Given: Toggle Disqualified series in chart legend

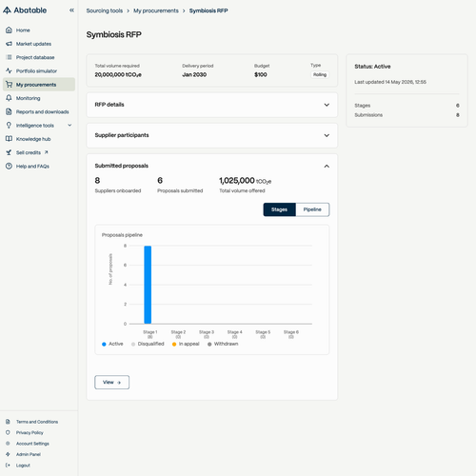Looking at the screenshot, I should click(x=148, y=344).
